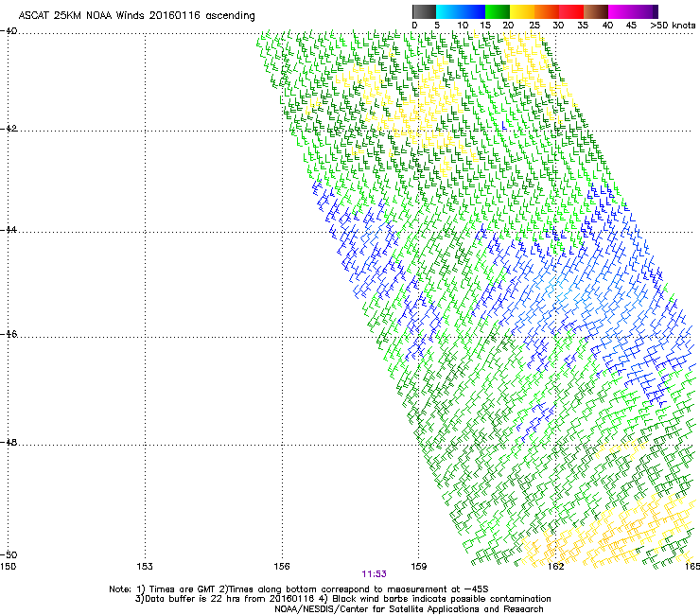Click the longitude label "159"

(419, 567)
